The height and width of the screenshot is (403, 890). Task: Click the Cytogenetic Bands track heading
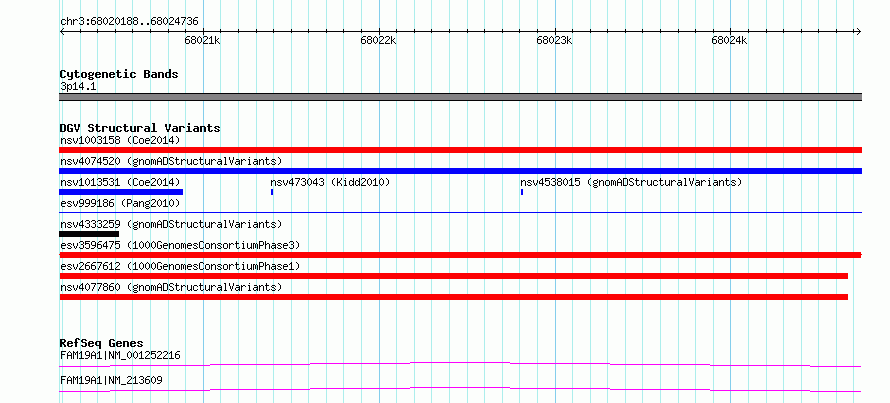119,74
